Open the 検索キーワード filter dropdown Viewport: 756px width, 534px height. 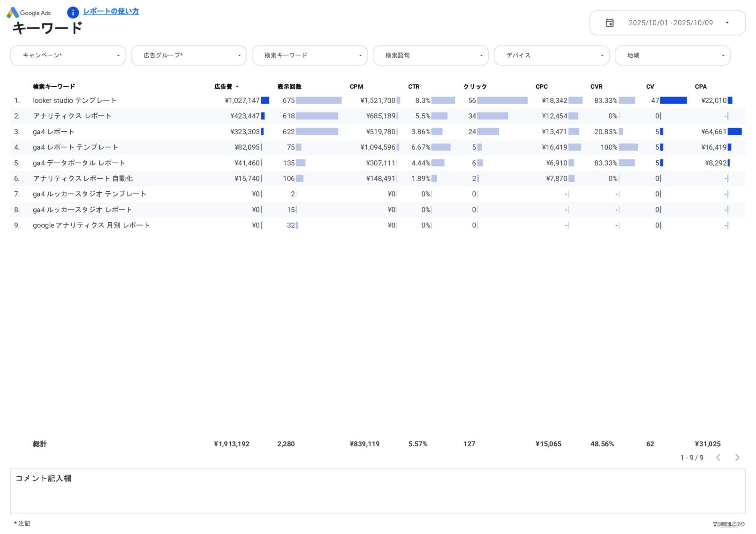click(310, 55)
